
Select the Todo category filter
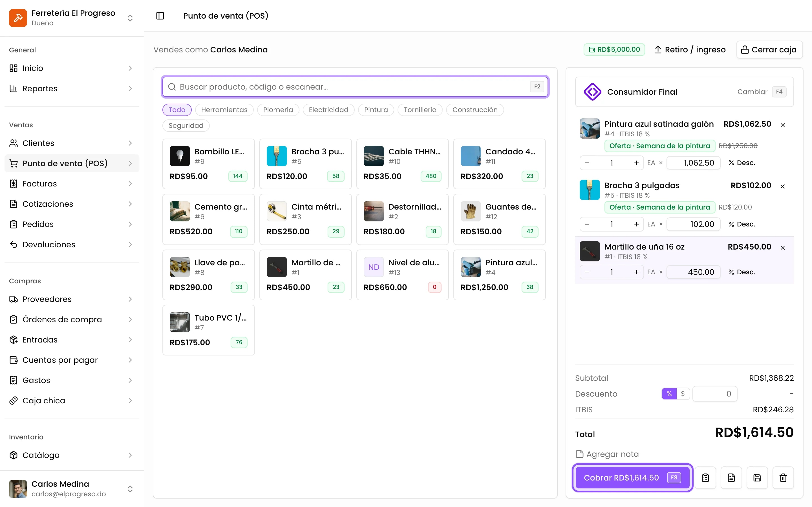pyautogui.click(x=177, y=110)
